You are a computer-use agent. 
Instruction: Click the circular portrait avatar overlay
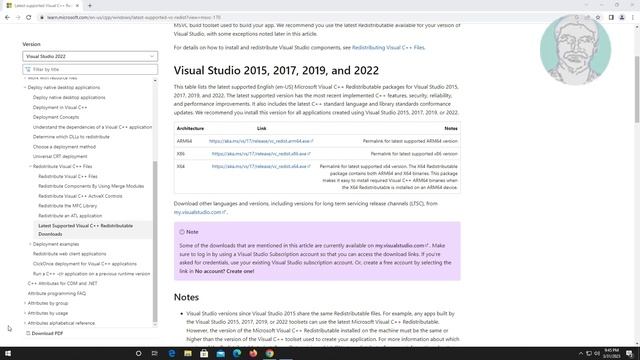point(575,49)
